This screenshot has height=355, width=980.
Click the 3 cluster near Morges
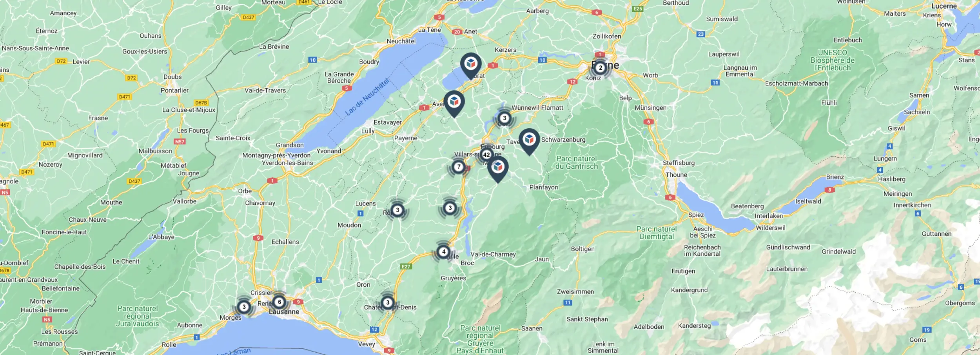(x=244, y=307)
